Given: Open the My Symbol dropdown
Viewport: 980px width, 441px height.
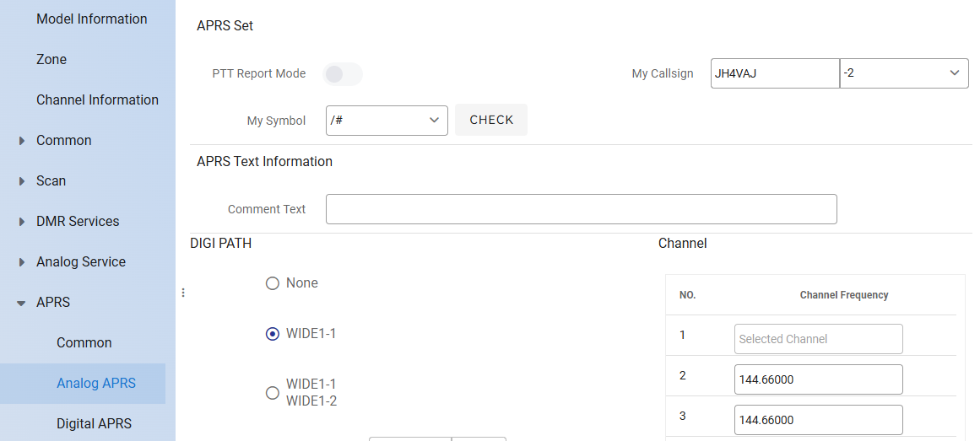Looking at the screenshot, I should coord(387,121).
